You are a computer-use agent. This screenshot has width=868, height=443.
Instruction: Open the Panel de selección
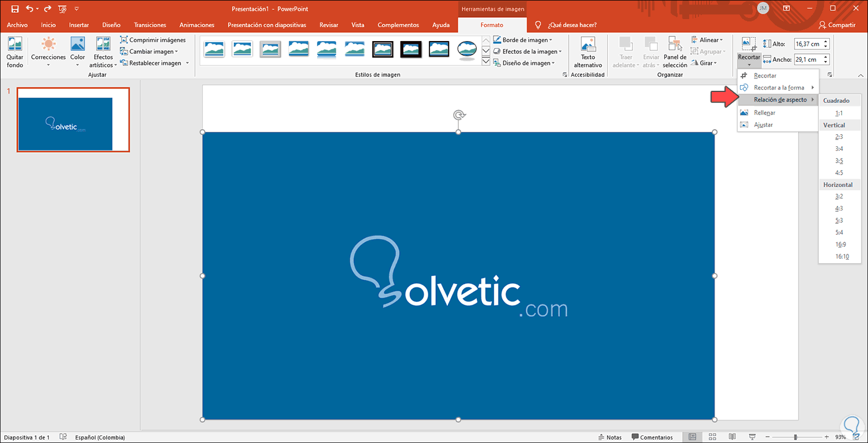click(x=675, y=52)
